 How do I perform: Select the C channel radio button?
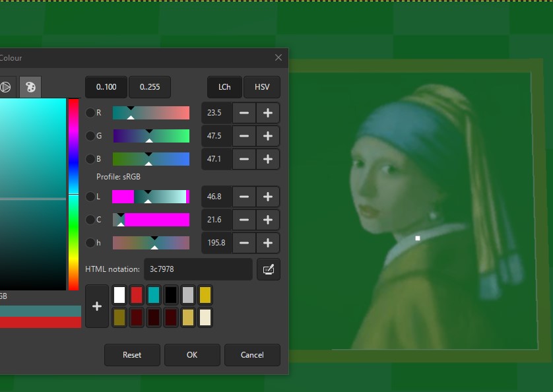tap(90, 220)
